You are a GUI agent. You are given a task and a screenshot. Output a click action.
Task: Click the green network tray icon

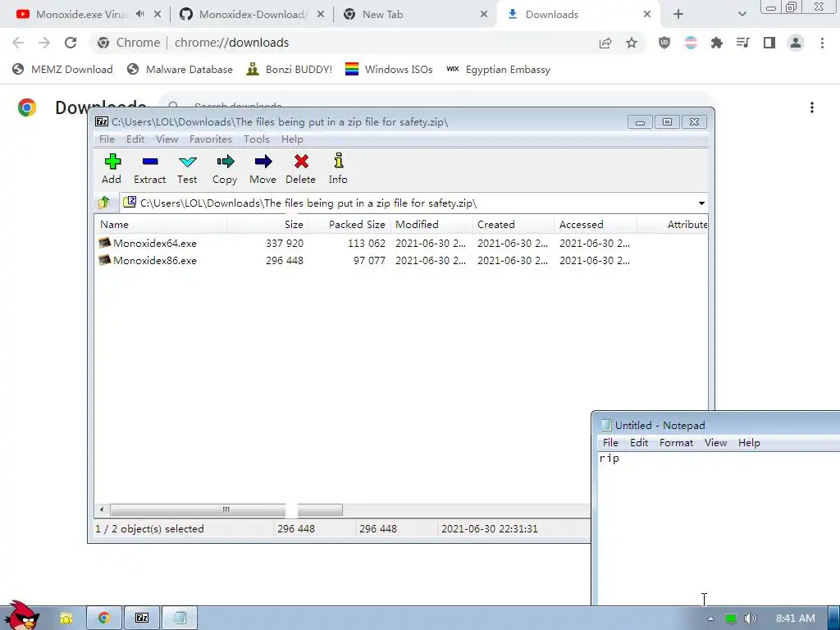click(730, 619)
